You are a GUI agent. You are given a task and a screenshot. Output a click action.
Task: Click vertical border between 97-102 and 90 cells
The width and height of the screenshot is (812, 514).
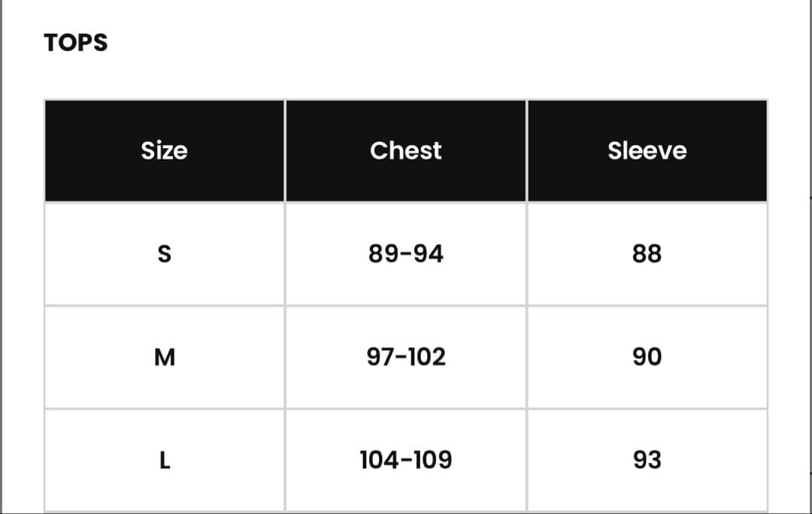coord(527,357)
